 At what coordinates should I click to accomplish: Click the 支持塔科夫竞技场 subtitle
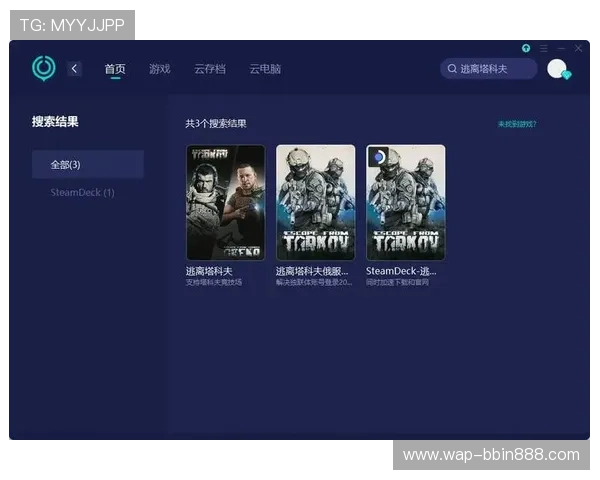pyautogui.click(x=214, y=282)
